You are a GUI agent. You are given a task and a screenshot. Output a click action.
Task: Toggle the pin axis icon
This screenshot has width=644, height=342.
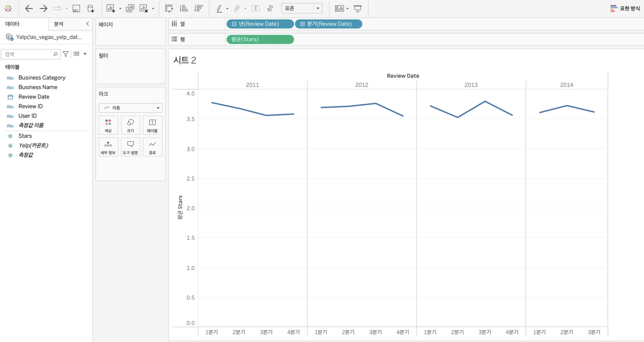tap(270, 9)
